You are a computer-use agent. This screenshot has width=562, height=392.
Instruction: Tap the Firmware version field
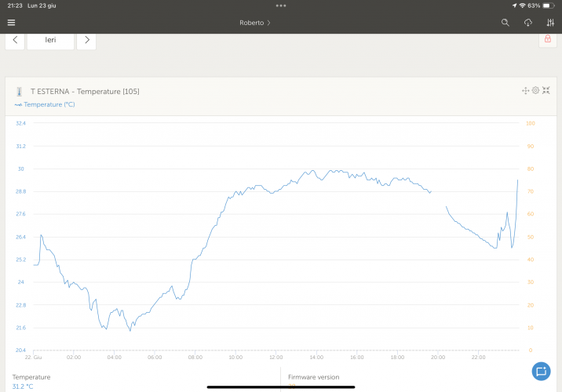click(313, 377)
